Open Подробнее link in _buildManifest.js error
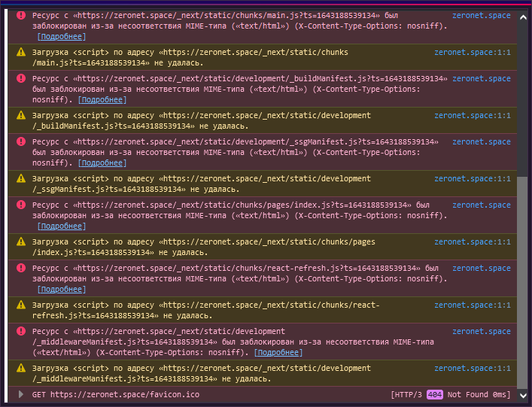The width and height of the screenshot is (532, 407). point(102,100)
